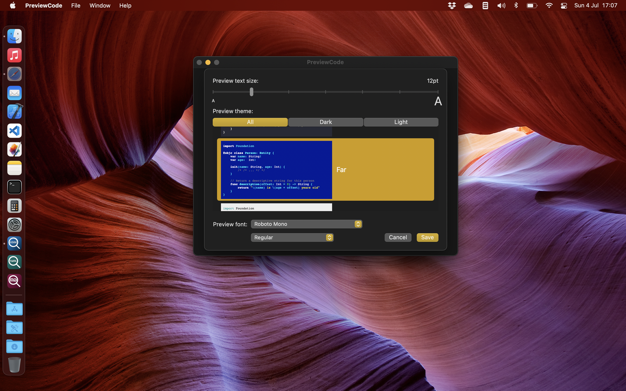Open the paintbrush image editor Dock icon
Screen dimensions: 626x391
(x=14, y=149)
